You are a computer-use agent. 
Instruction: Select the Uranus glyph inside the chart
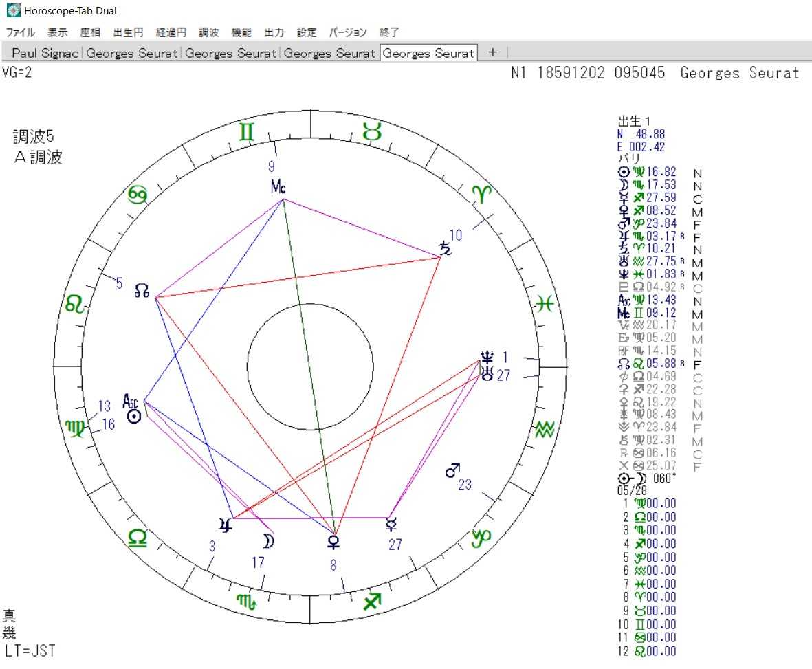487,373
